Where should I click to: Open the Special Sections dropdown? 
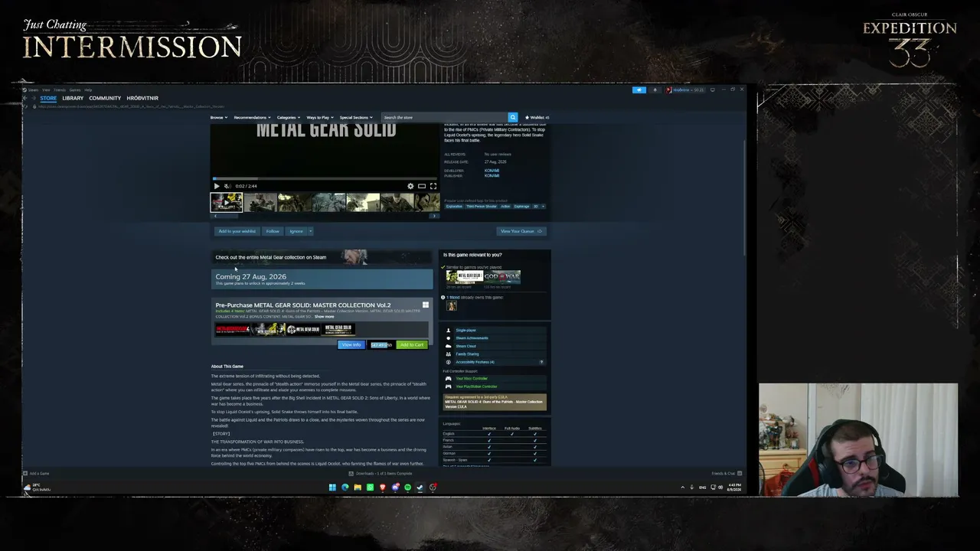356,117
